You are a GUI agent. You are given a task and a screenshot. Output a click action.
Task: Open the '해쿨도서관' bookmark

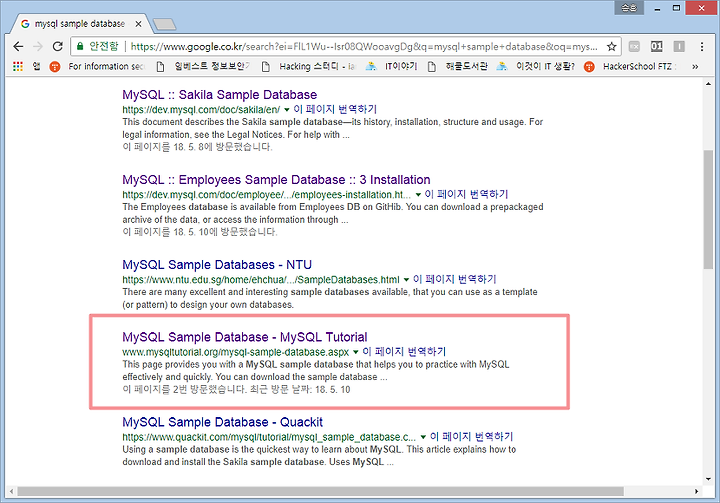[x=457, y=67]
